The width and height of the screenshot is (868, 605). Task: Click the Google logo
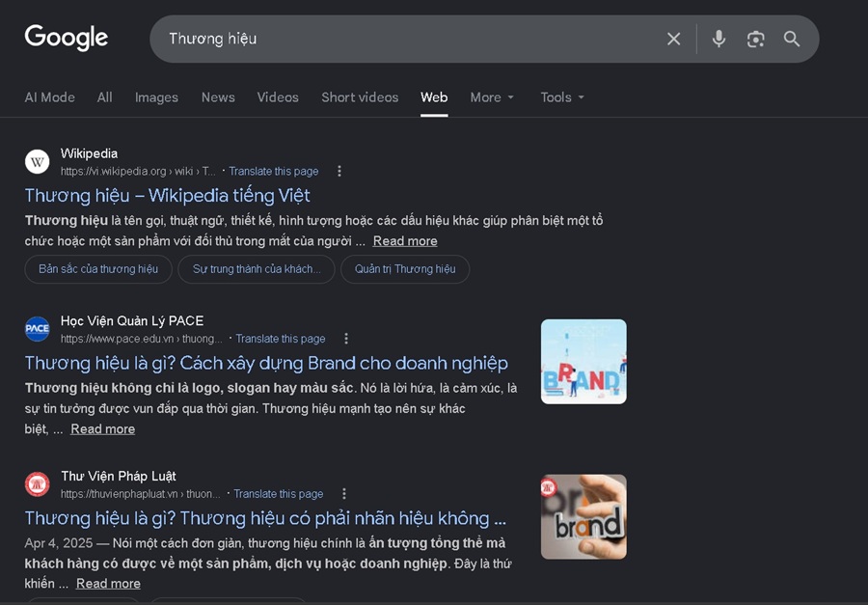pos(67,39)
